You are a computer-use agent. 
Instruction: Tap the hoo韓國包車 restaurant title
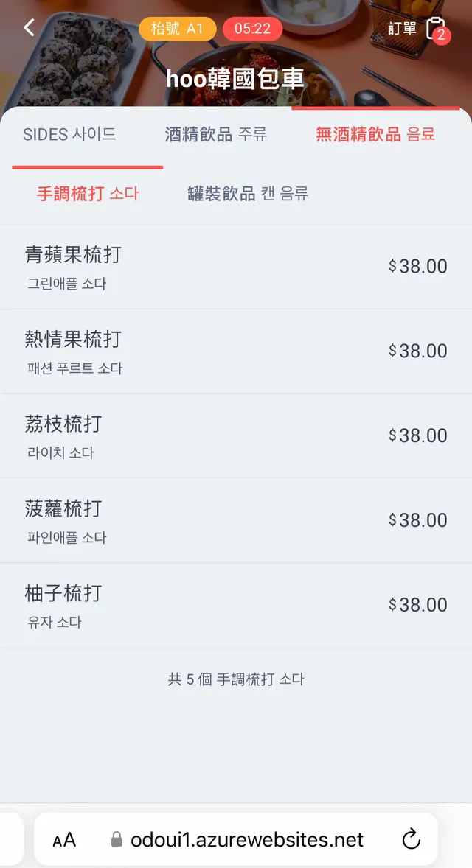click(x=235, y=79)
